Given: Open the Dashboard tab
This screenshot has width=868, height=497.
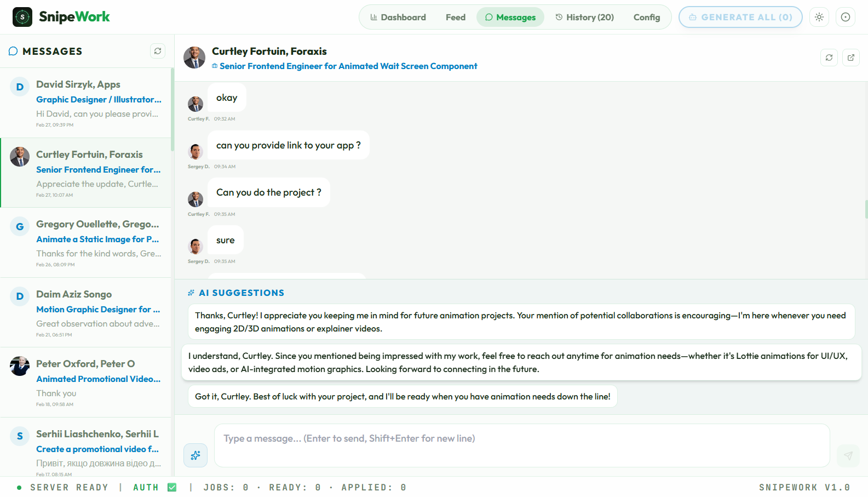Looking at the screenshot, I should pyautogui.click(x=398, y=18).
